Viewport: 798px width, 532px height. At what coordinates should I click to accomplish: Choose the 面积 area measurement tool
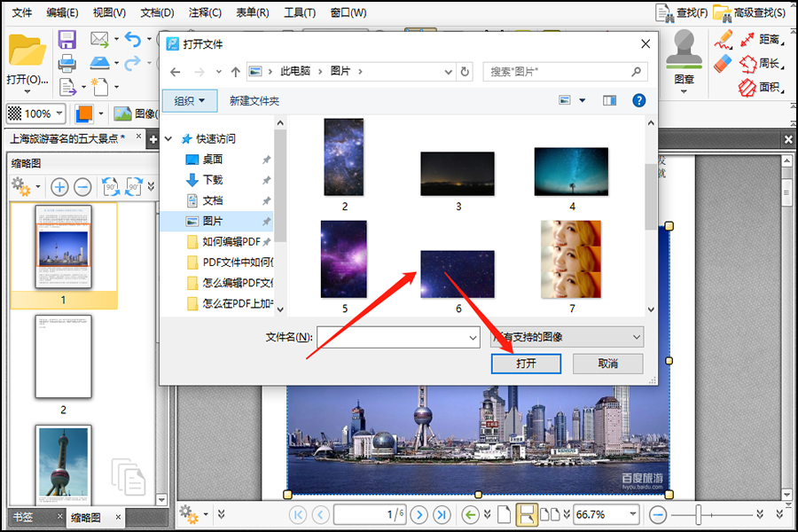coord(762,88)
